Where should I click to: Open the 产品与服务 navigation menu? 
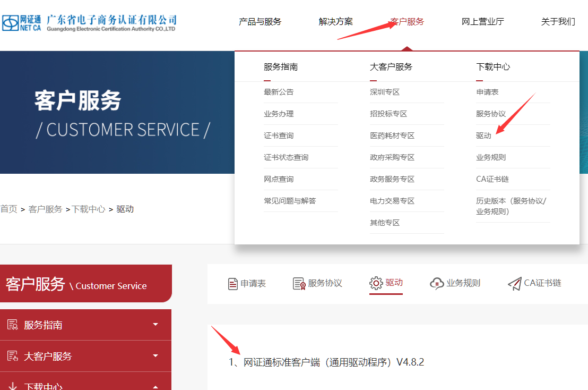pyautogui.click(x=260, y=22)
